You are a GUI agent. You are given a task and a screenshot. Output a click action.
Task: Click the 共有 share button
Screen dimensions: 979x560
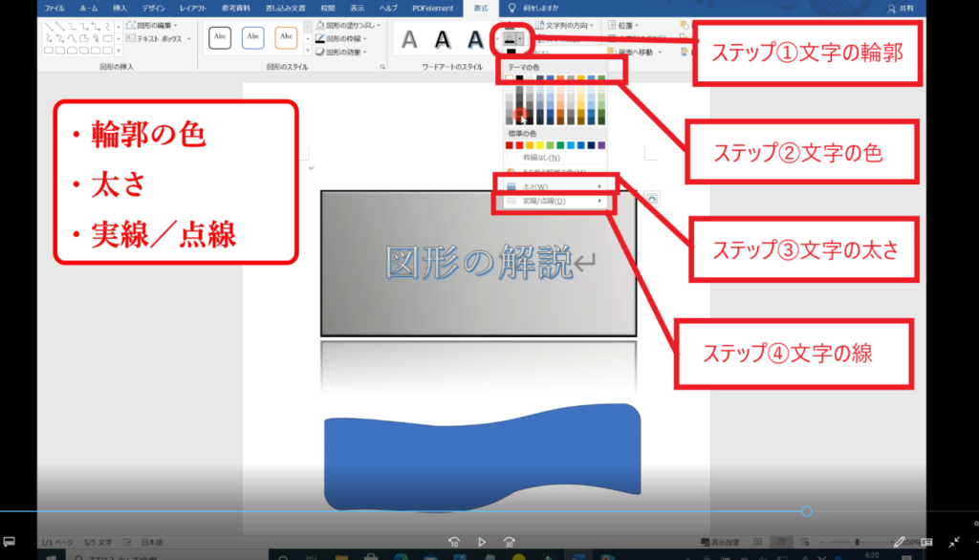(x=899, y=8)
